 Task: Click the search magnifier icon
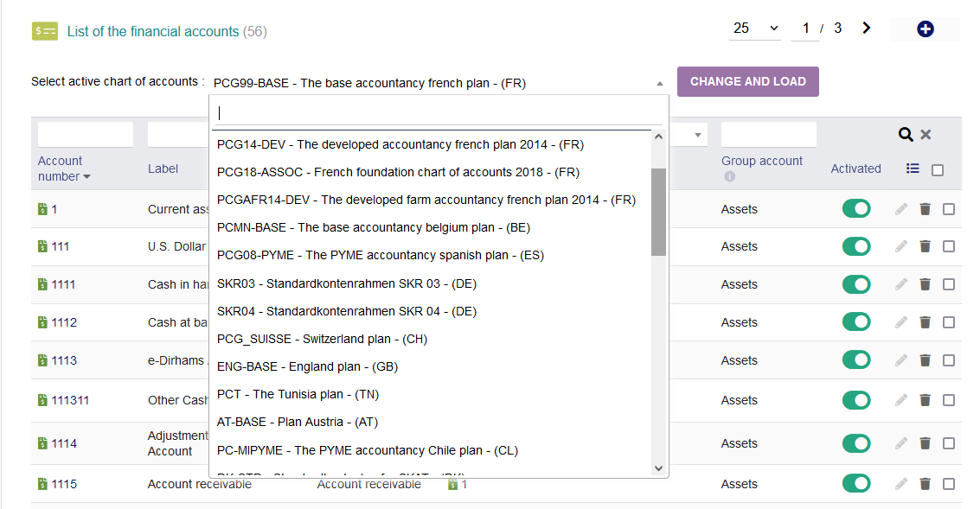click(906, 134)
